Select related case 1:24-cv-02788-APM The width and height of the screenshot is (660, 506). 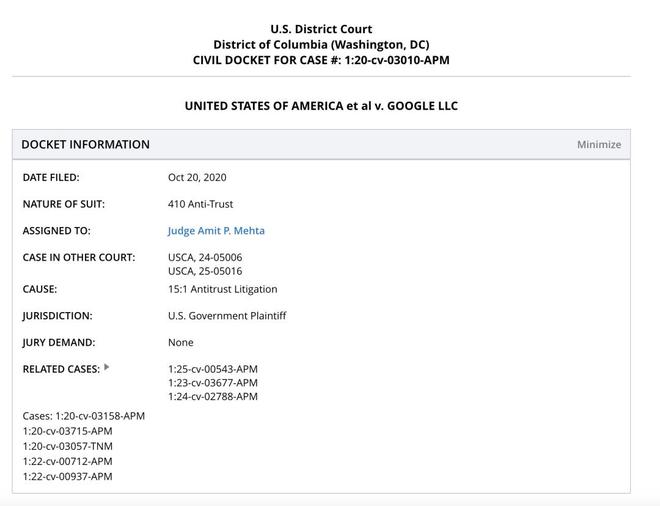tap(212, 397)
